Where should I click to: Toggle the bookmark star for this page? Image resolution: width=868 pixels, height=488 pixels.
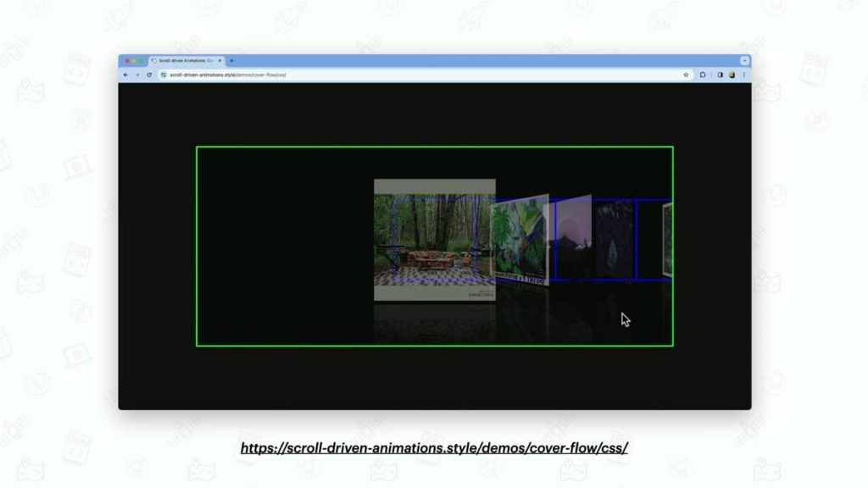pyautogui.click(x=686, y=75)
